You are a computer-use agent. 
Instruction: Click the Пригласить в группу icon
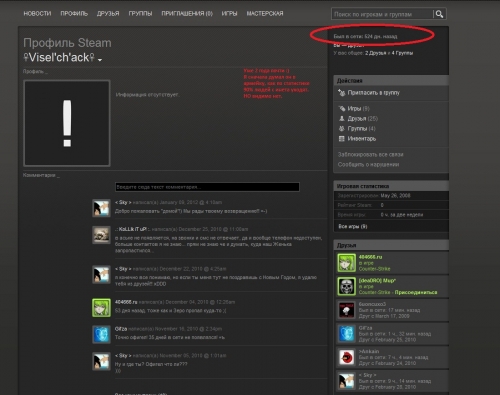click(x=341, y=93)
